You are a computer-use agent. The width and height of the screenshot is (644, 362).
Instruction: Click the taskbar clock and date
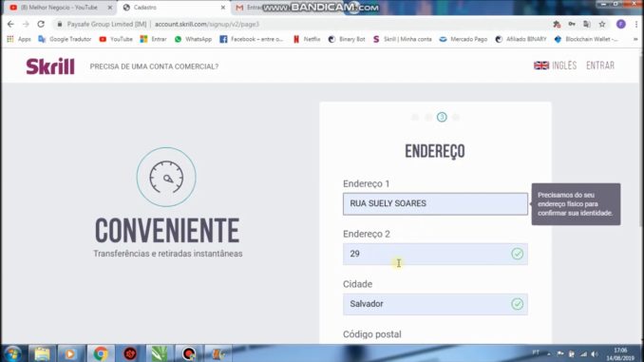click(x=620, y=354)
